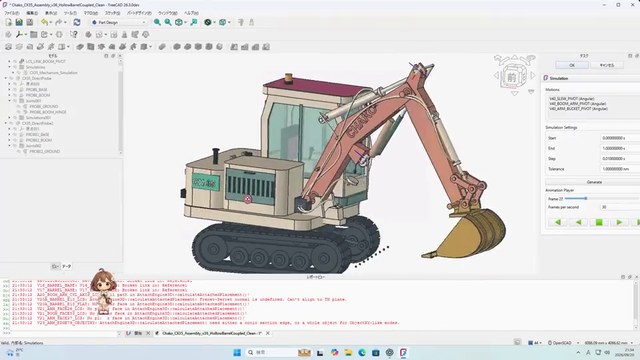Click the navigation cube right arrow

(533, 76)
